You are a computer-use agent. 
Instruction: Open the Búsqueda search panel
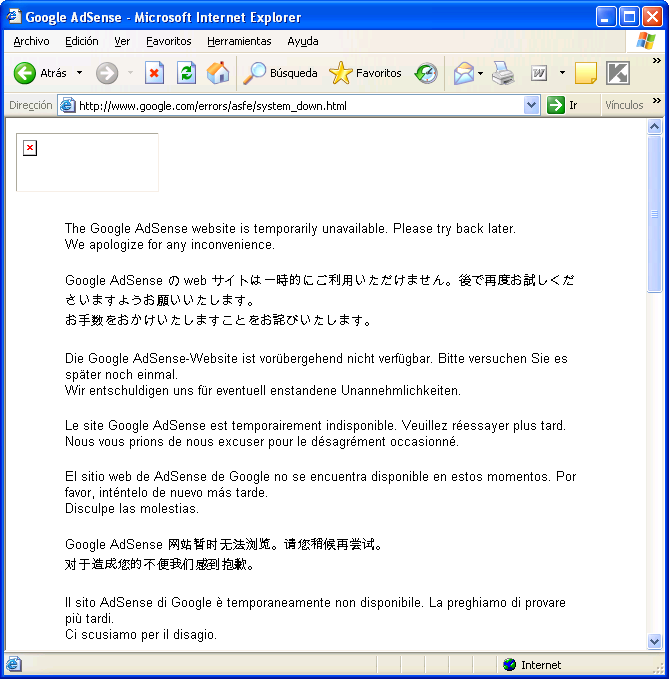click(x=280, y=73)
